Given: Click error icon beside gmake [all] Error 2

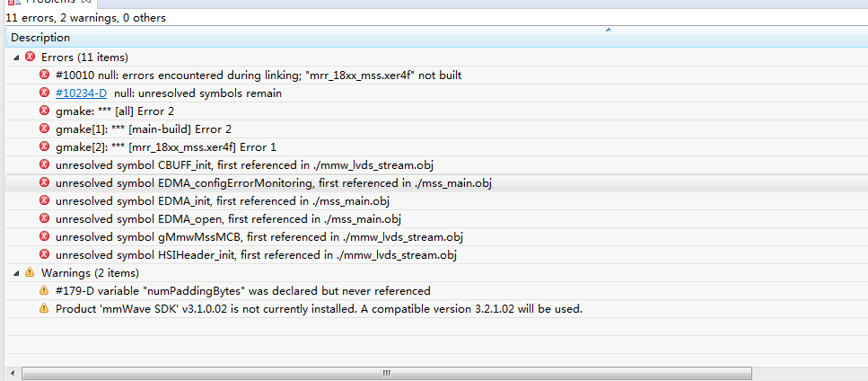Looking at the screenshot, I should click(x=44, y=111).
